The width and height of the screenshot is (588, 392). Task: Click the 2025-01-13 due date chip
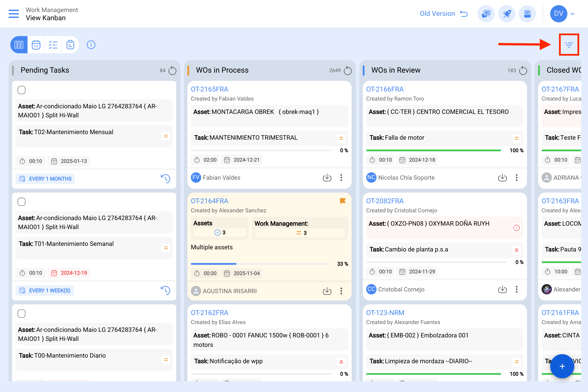tap(69, 161)
